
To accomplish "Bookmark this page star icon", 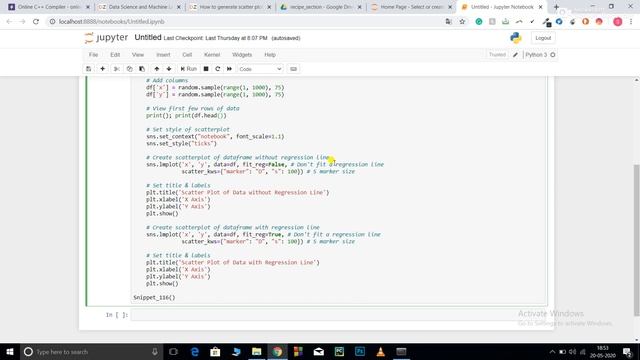I will pos(462,22).
